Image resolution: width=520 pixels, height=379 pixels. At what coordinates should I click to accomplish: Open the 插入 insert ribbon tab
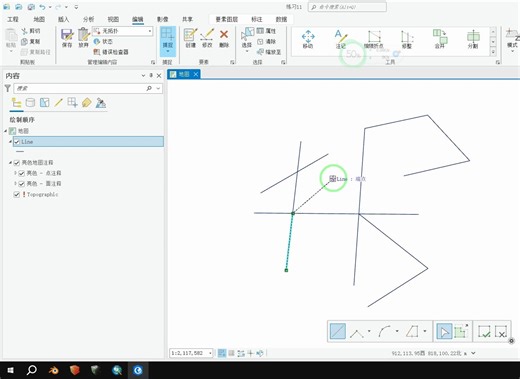64,19
